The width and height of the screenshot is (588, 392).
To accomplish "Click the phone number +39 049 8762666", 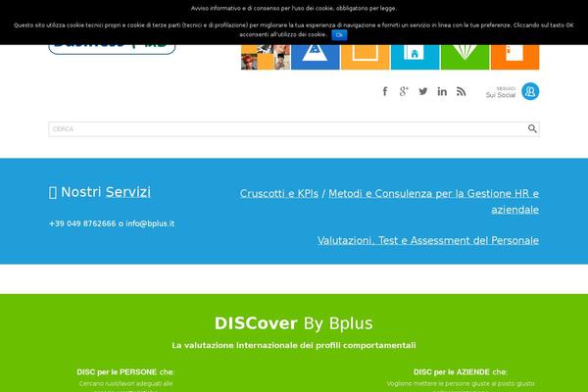I will pyautogui.click(x=82, y=223).
